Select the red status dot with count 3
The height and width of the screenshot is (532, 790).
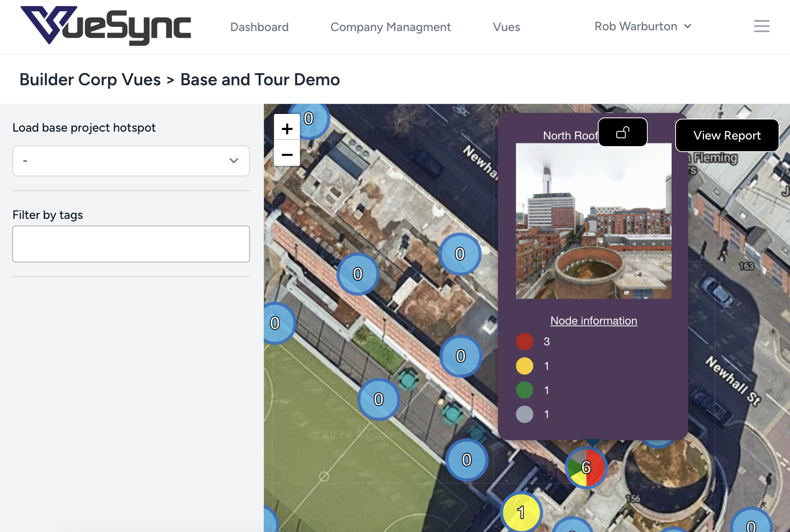coord(524,341)
